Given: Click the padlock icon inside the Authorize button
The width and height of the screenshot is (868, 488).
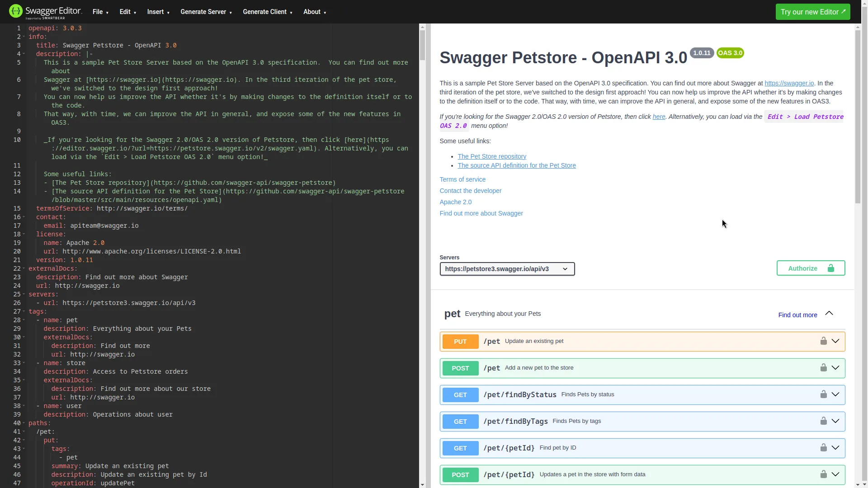Looking at the screenshot, I should point(831,267).
